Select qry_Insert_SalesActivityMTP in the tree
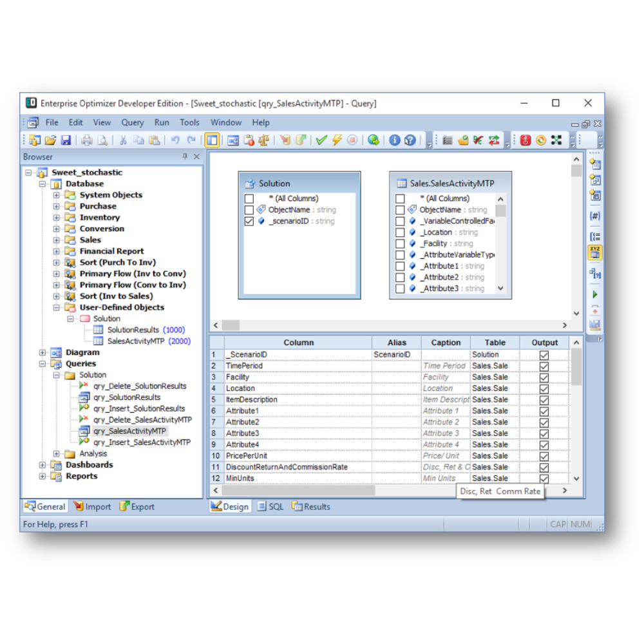Image resolution: width=644 pixels, height=644 pixels. click(141, 442)
